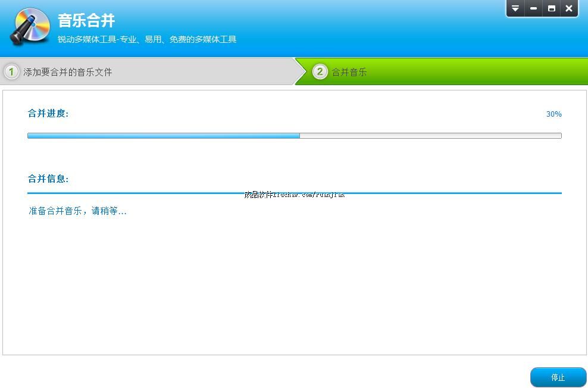Click the step 2 number circle
588x388 pixels.
[x=320, y=72]
